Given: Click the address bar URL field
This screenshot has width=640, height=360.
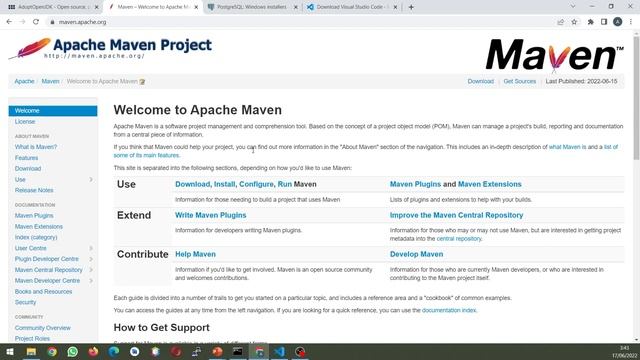Looking at the screenshot, I should coord(302,22).
